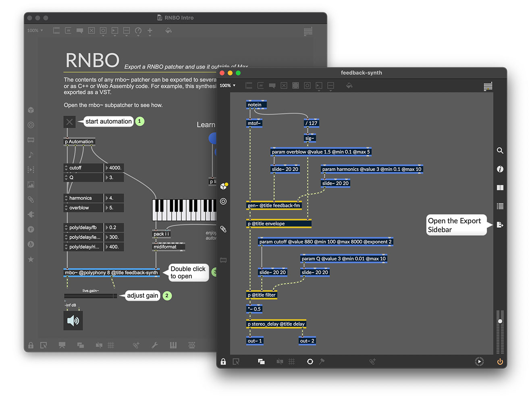532x399 pixels.
Task: Open the cutoff parameter menu
Action: point(83,168)
